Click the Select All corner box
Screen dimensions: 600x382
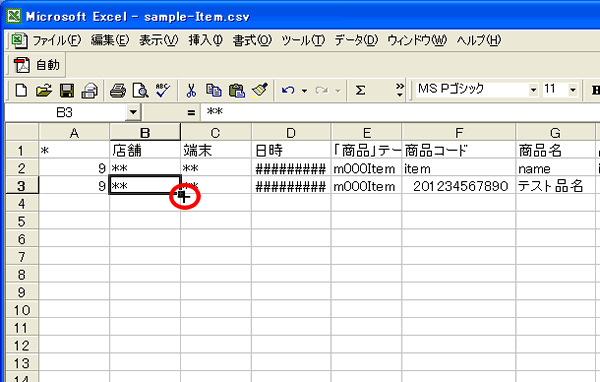pyautogui.click(x=22, y=132)
